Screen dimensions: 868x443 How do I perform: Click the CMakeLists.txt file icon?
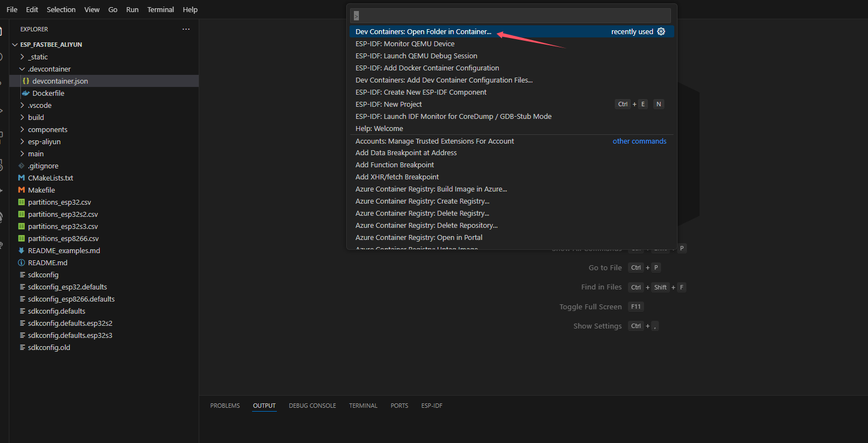[21, 178]
